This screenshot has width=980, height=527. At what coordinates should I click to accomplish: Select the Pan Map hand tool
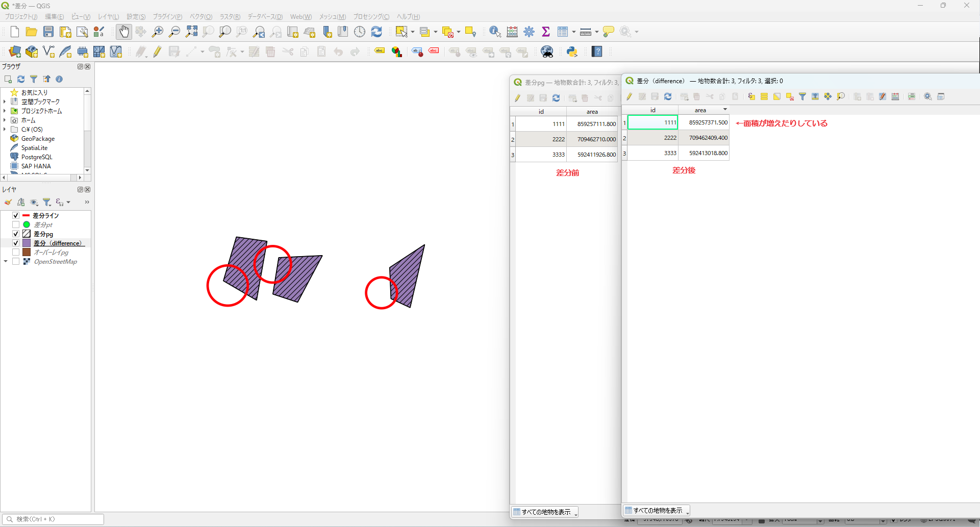(x=124, y=32)
